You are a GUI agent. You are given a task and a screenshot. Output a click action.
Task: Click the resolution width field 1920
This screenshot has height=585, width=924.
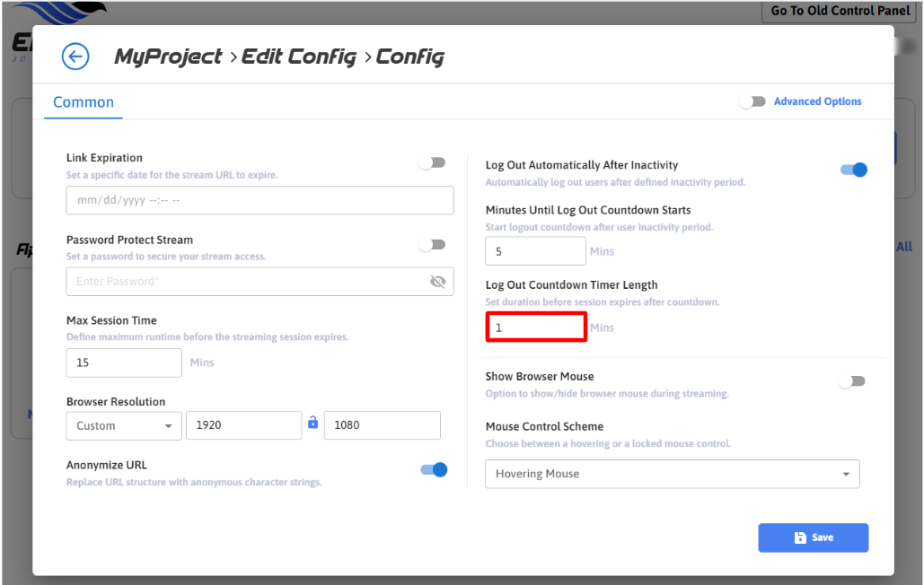[243, 426]
